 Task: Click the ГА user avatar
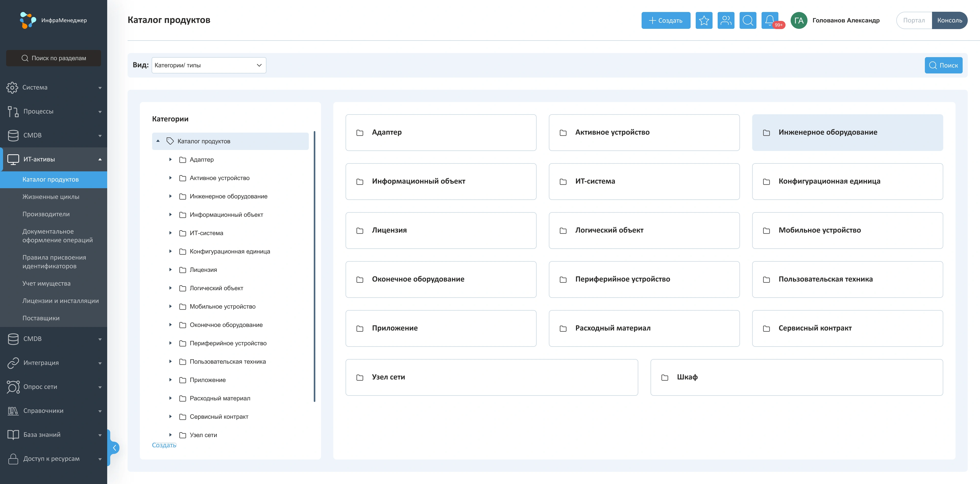pyautogui.click(x=799, y=21)
